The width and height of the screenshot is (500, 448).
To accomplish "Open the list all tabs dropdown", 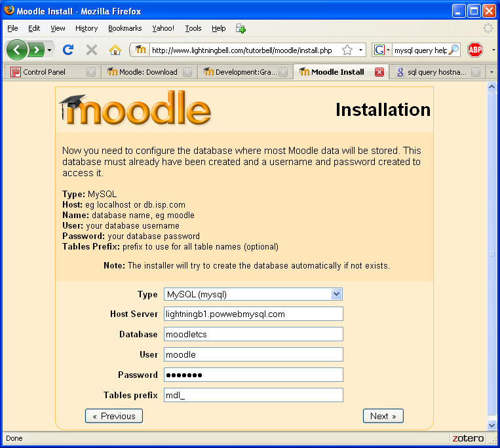I will (x=491, y=72).
